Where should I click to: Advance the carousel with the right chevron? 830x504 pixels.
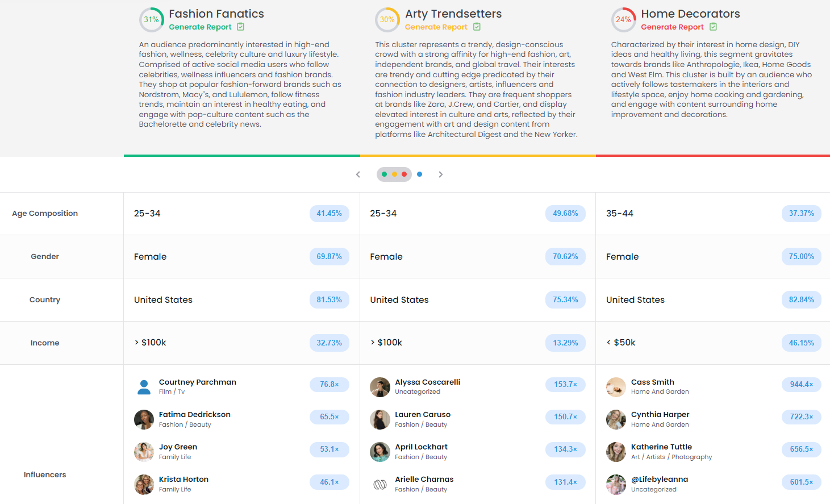coord(441,174)
